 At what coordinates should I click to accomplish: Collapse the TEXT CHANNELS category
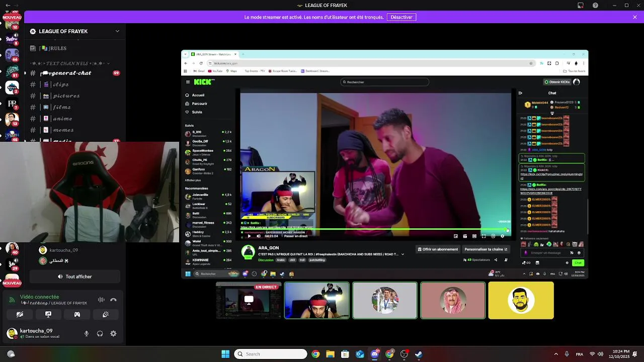tap(70, 64)
